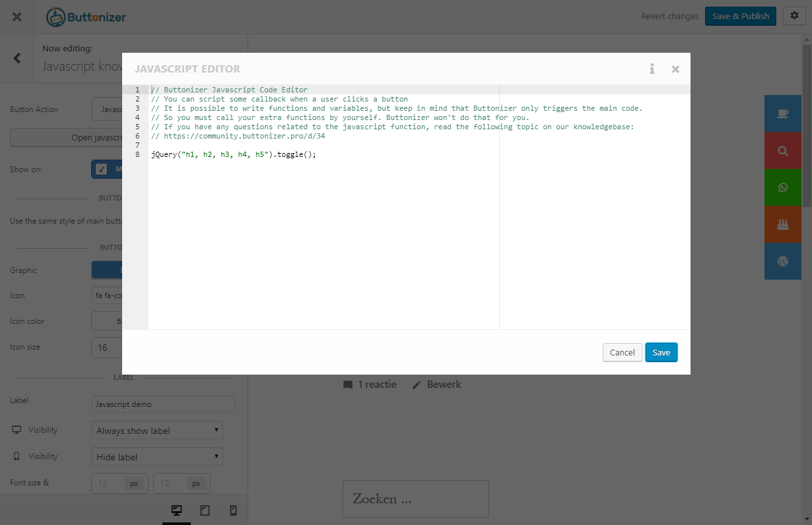812x525 pixels.
Task: Close the Javascript Editor dialog
Action: [x=675, y=69]
